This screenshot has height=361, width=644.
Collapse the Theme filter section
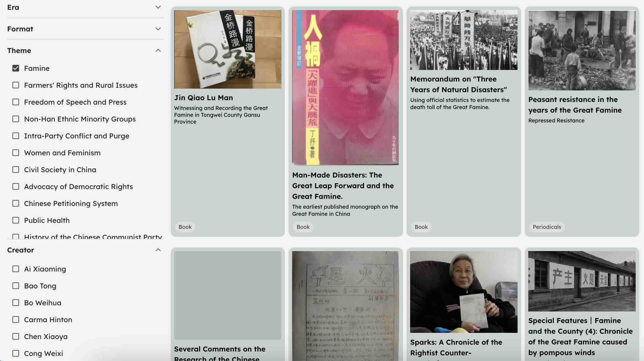[x=85, y=50]
